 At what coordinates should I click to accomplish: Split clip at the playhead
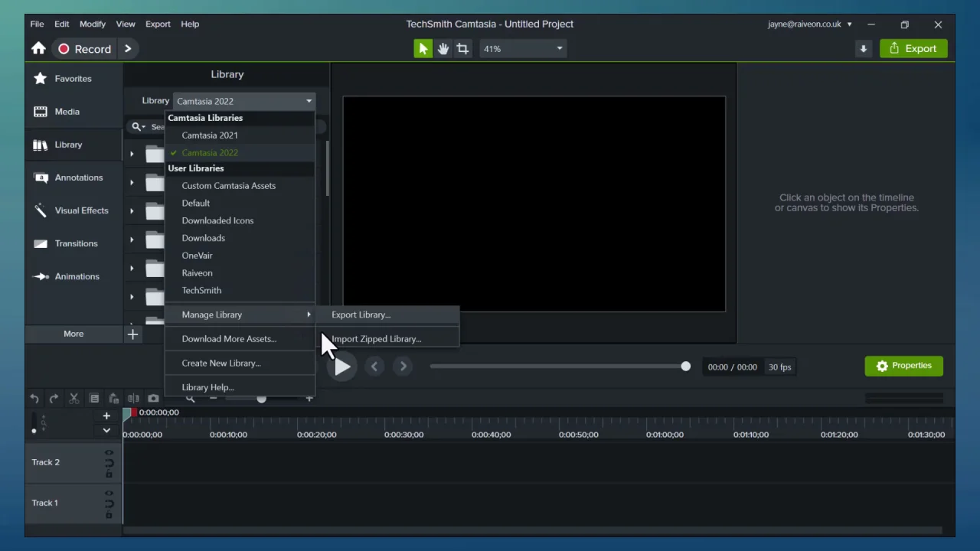[x=133, y=398]
